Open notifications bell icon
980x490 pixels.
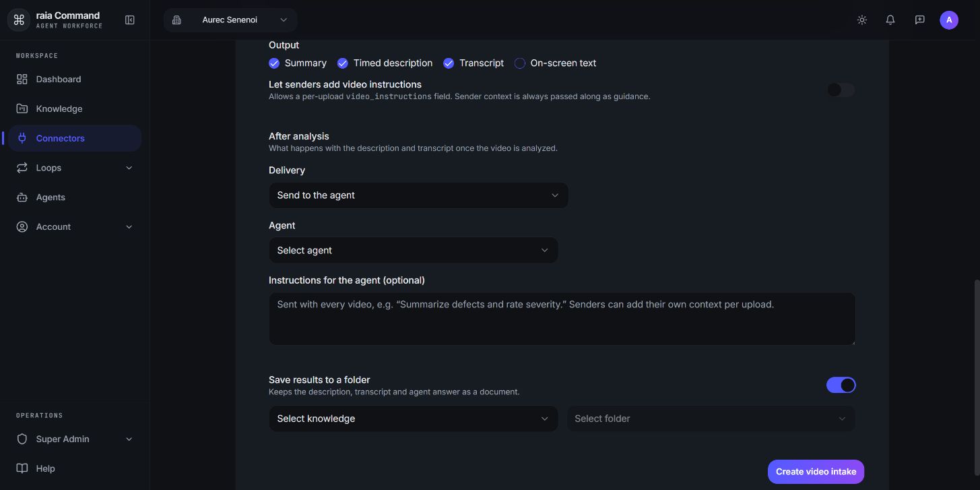click(890, 20)
